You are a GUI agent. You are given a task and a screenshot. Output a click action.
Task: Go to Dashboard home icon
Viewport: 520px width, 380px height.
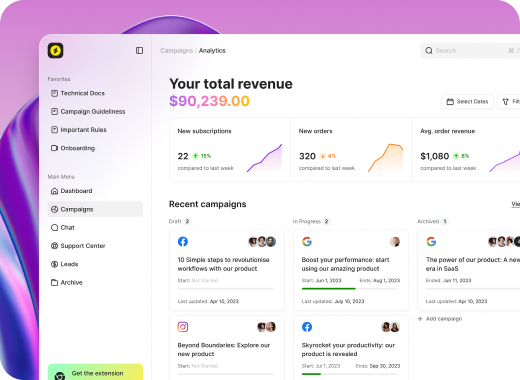[x=54, y=191]
